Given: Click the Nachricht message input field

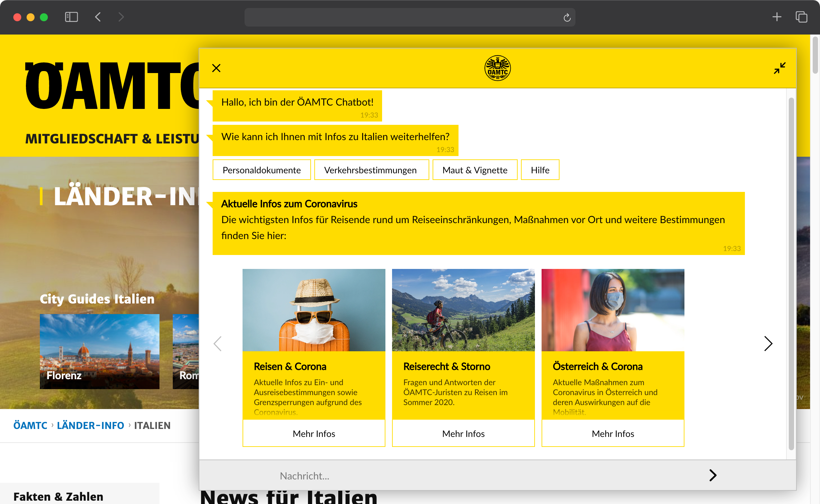Looking at the screenshot, I should click(487, 476).
